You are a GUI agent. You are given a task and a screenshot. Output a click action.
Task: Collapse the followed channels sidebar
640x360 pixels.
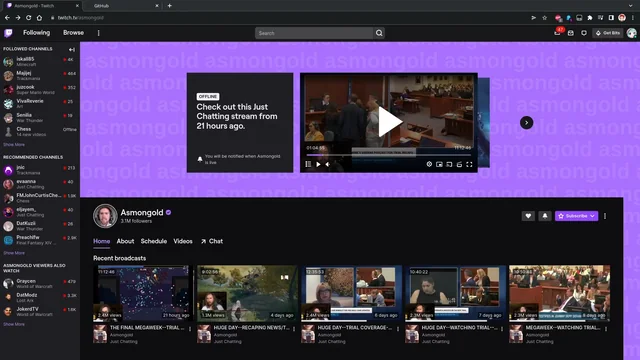72,49
